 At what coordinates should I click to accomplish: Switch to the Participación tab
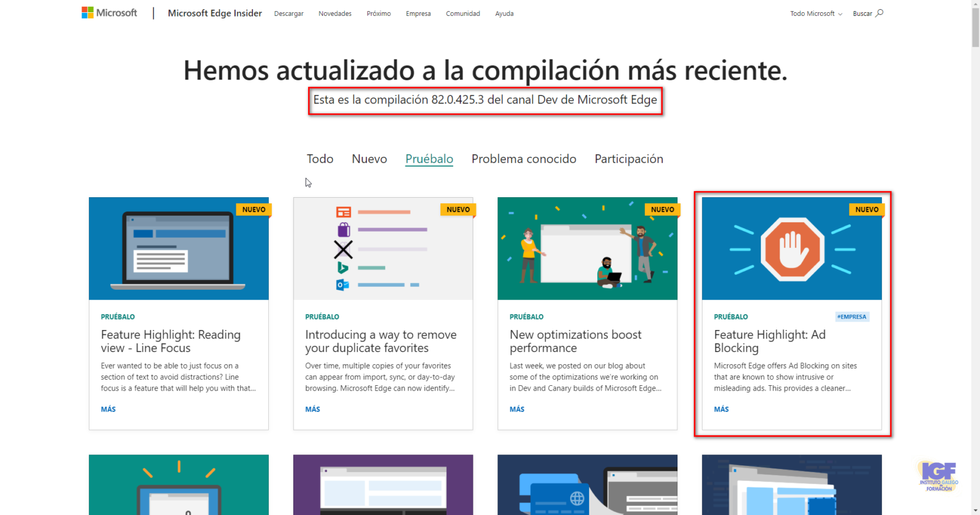tap(628, 159)
